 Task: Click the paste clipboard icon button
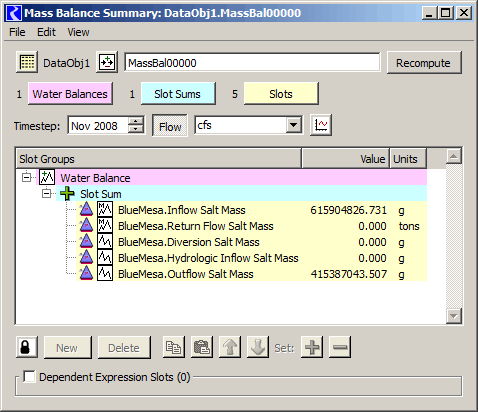202,347
